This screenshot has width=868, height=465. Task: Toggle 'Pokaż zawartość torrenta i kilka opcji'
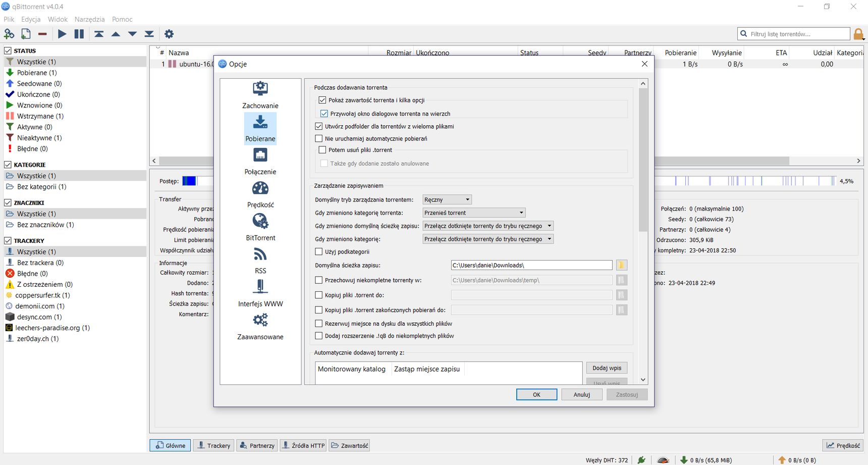(322, 100)
